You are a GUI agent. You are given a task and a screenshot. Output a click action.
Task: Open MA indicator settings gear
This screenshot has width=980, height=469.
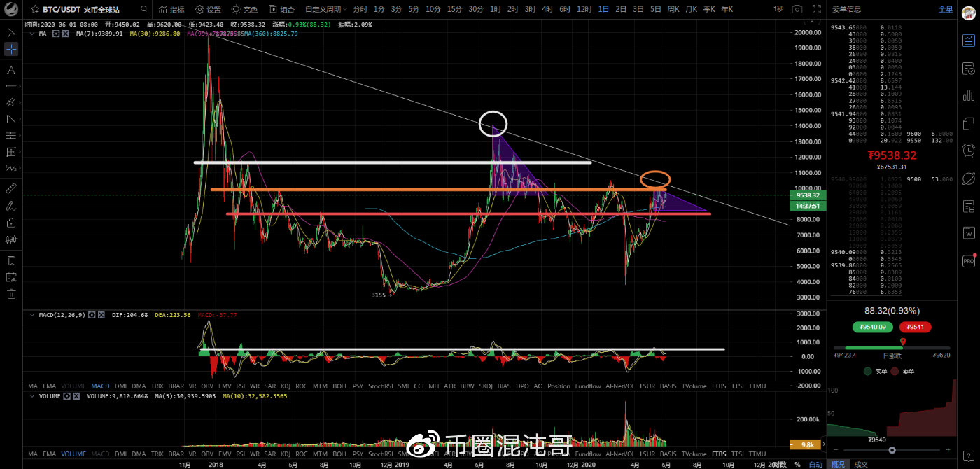pos(56,34)
